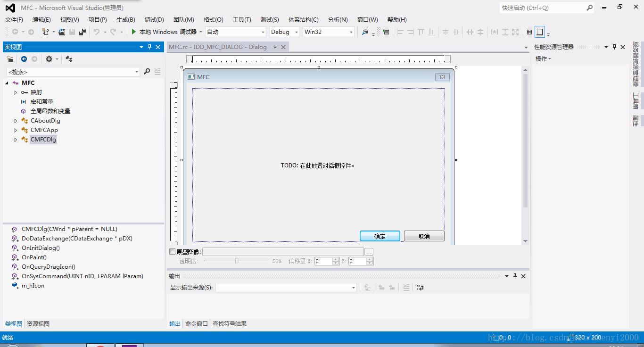The height and width of the screenshot is (347, 644).
Task: Click the browse … button for 原型图像
Action: [x=369, y=252]
